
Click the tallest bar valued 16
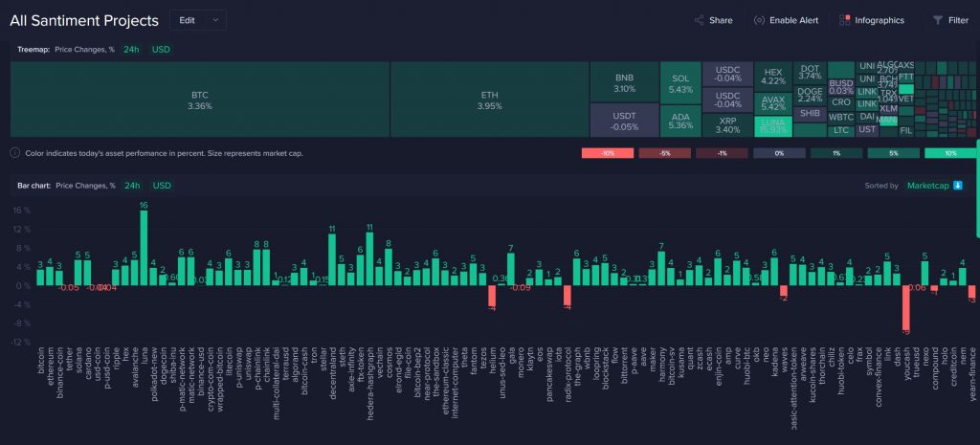coord(144,248)
